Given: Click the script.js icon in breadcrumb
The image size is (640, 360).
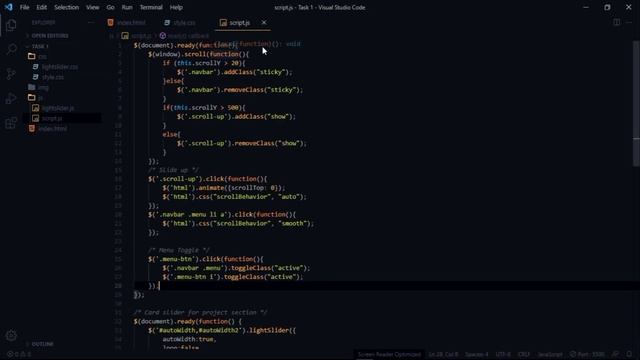Looking at the screenshot, I should (125, 36).
